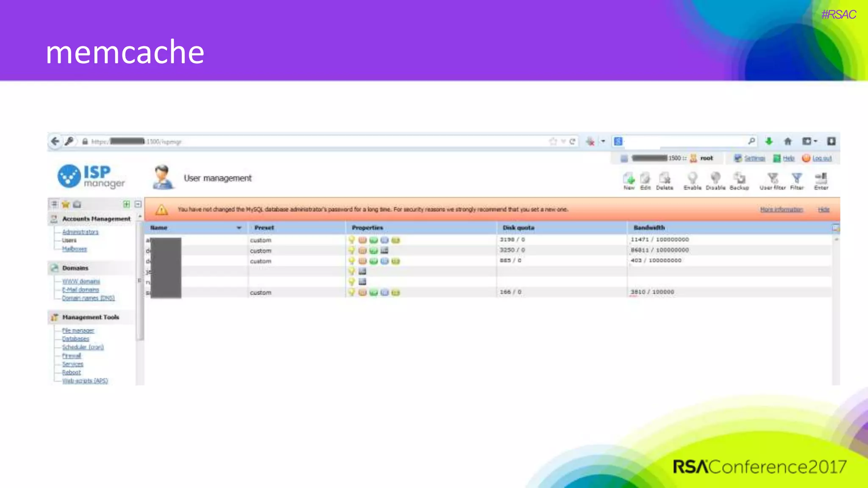Click the Reboot link

71,372
